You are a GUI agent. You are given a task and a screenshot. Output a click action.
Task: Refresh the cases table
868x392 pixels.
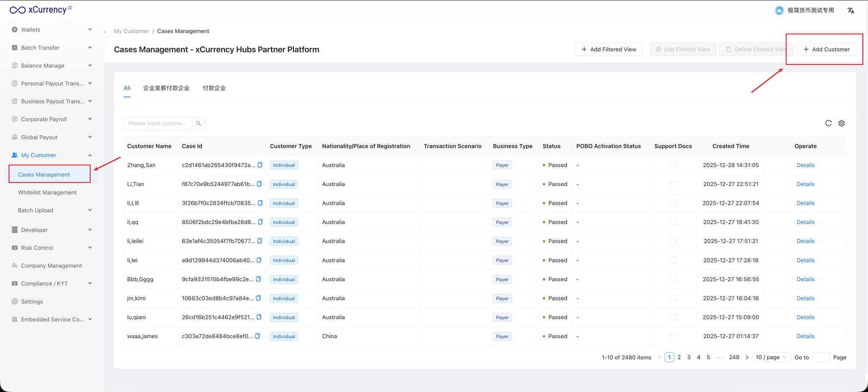click(x=828, y=123)
